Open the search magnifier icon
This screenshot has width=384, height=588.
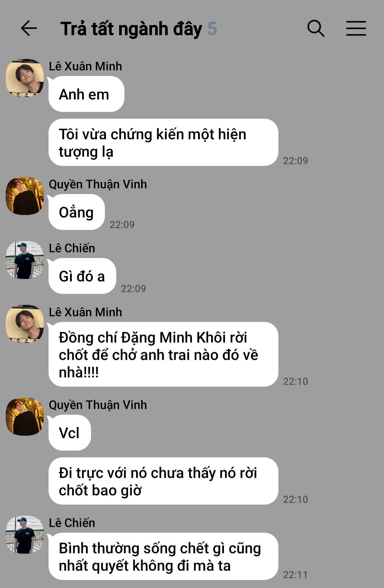pyautogui.click(x=316, y=28)
